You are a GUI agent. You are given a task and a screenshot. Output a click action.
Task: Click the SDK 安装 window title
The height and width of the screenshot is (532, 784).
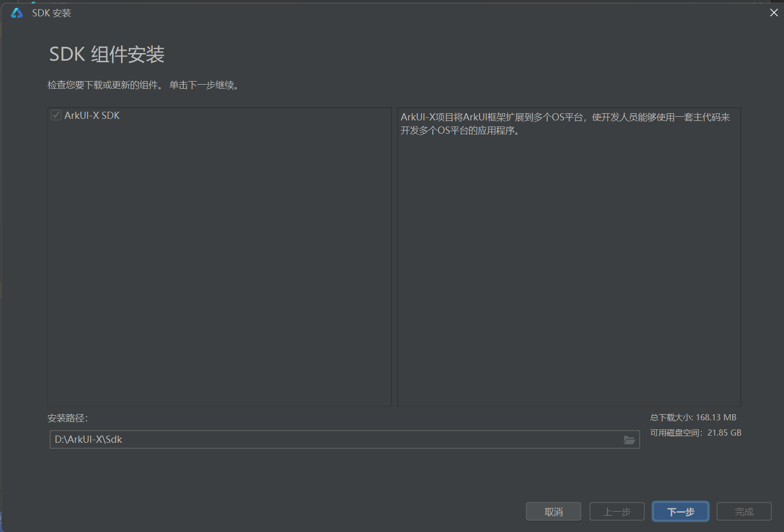pyautogui.click(x=52, y=13)
